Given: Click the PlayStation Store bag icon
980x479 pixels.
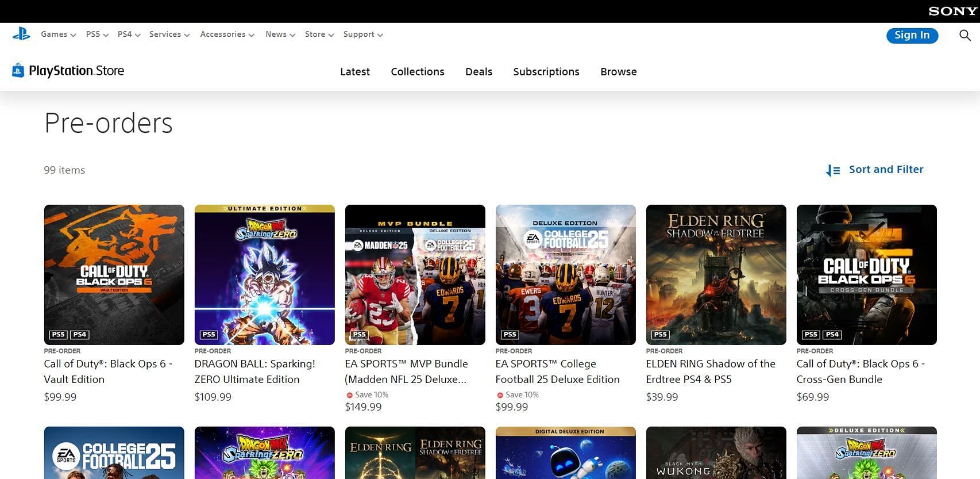Looking at the screenshot, I should click(18, 71).
